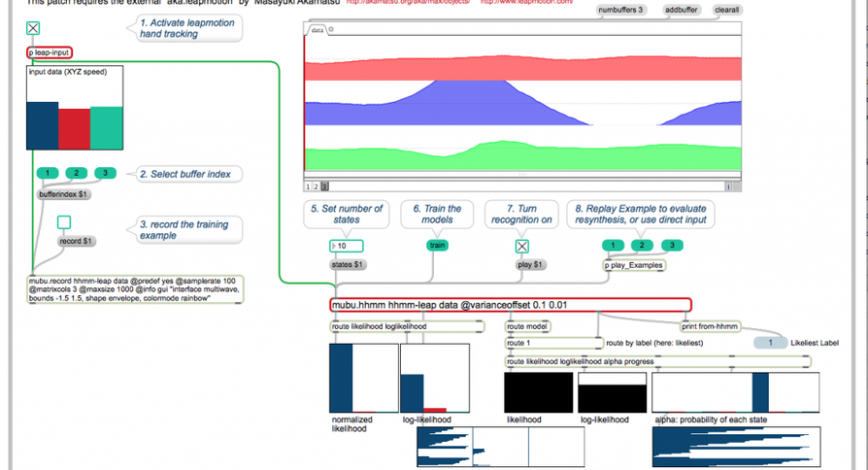Click the blue waveform track in data viewer
This screenshot has height=470, width=868.
(522, 103)
